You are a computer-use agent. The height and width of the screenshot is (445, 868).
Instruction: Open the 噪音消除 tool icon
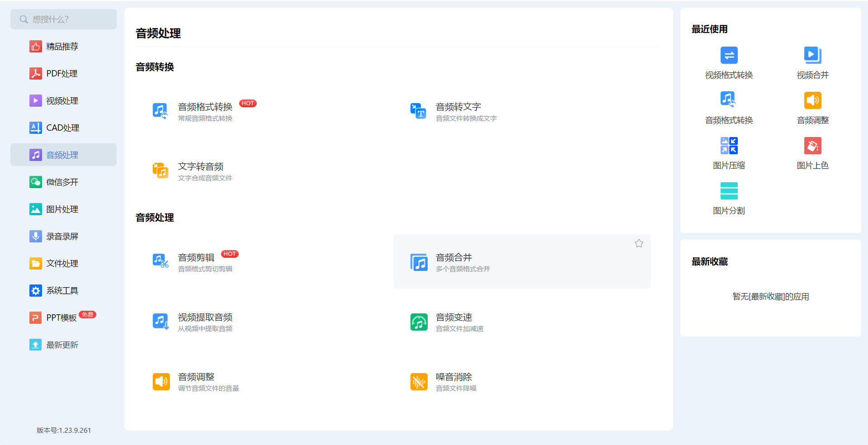pos(419,382)
